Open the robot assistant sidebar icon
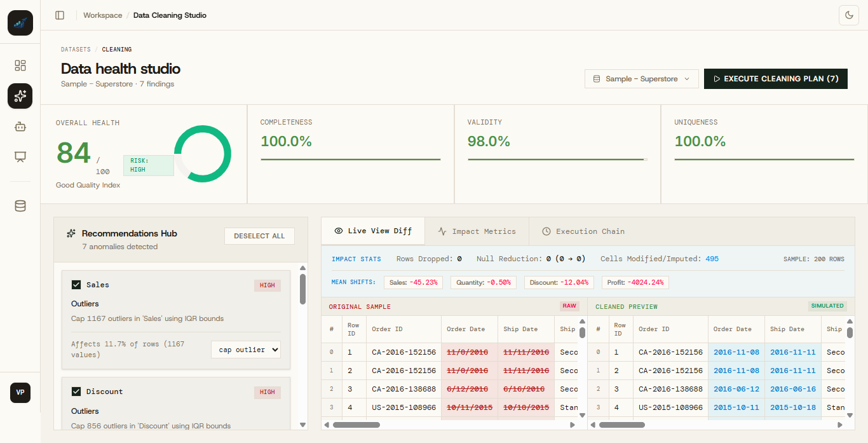The height and width of the screenshot is (443, 868). click(20, 126)
